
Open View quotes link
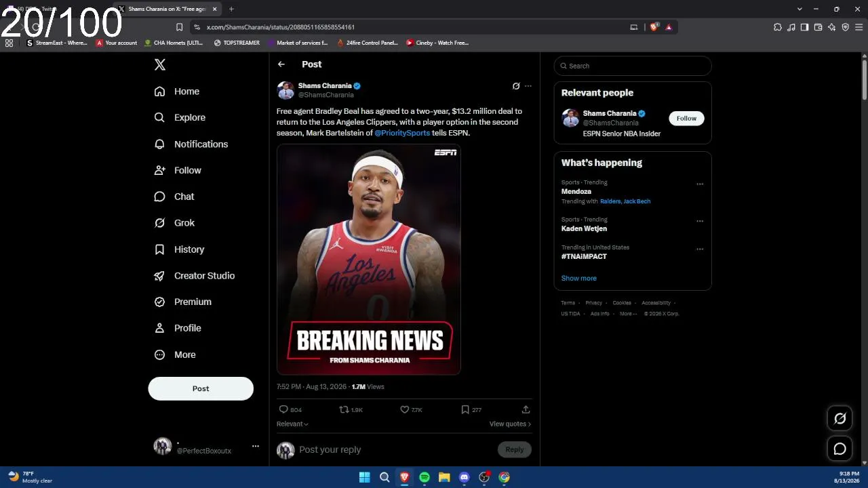pyautogui.click(x=510, y=424)
